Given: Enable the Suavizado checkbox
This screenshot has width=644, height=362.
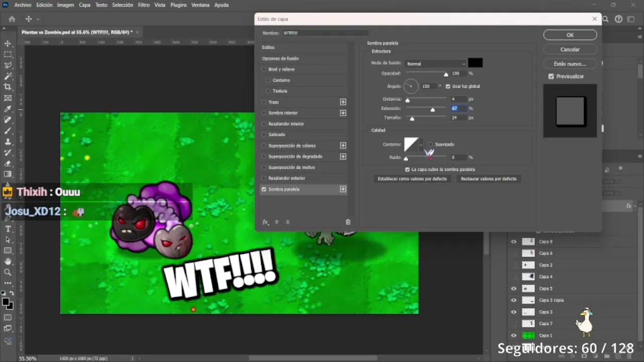Looking at the screenshot, I should coord(431,145).
